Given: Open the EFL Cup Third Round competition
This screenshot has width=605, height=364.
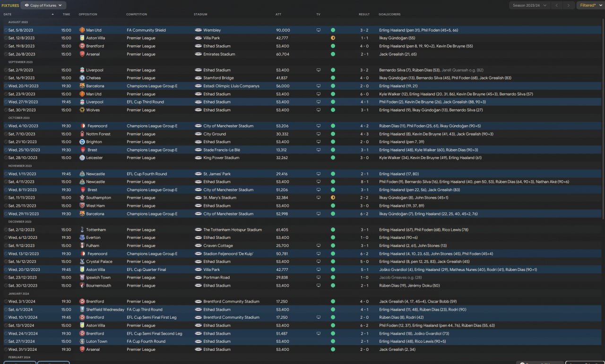Looking at the screenshot, I should 145,102.
